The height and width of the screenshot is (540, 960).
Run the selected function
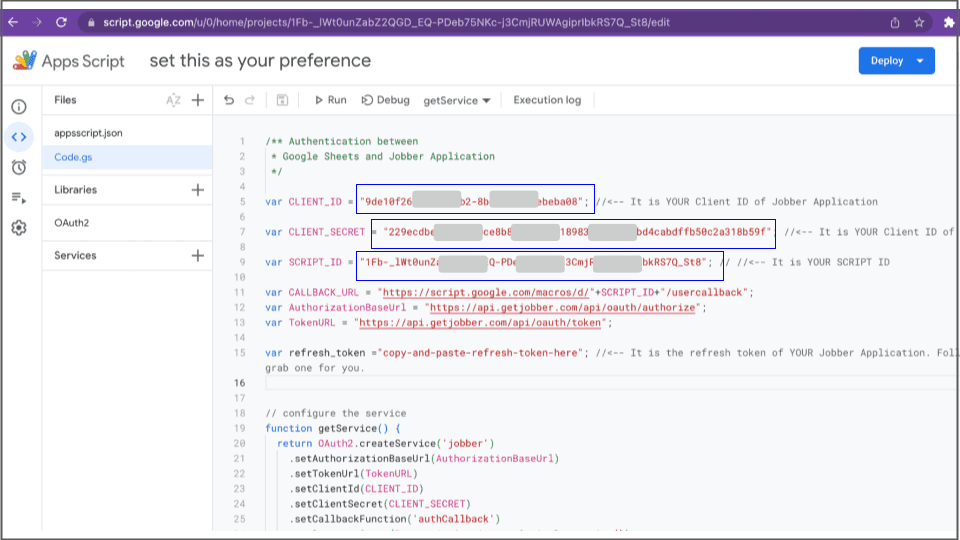tap(330, 100)
